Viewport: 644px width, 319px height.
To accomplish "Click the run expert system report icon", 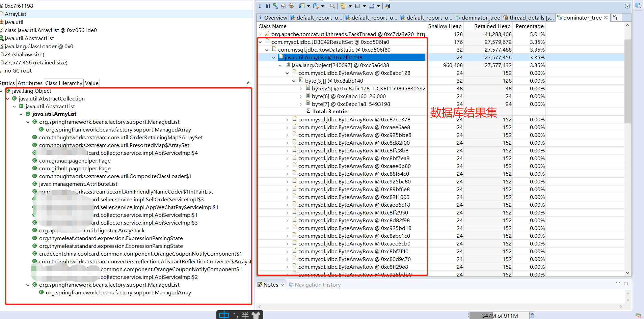I will pyautogui.click(x=302, y=6).
